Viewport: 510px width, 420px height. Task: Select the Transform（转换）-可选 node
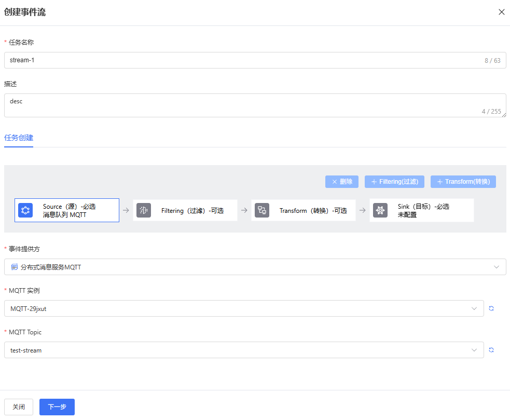click(x=304, y=210)
